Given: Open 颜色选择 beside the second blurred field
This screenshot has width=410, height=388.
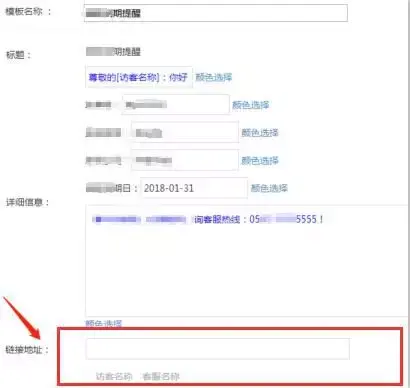Looking at the screenshot, I should pos(260,133).
